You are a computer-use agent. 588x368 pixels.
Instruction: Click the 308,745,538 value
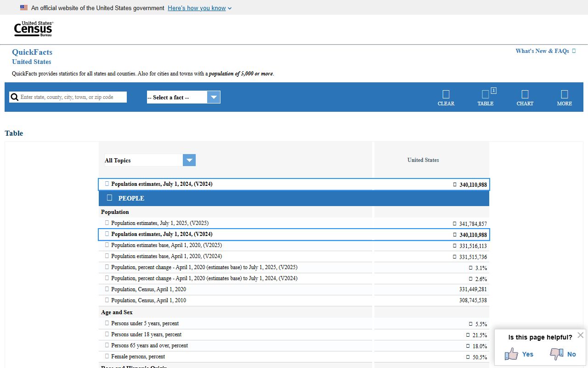[473, 300]
